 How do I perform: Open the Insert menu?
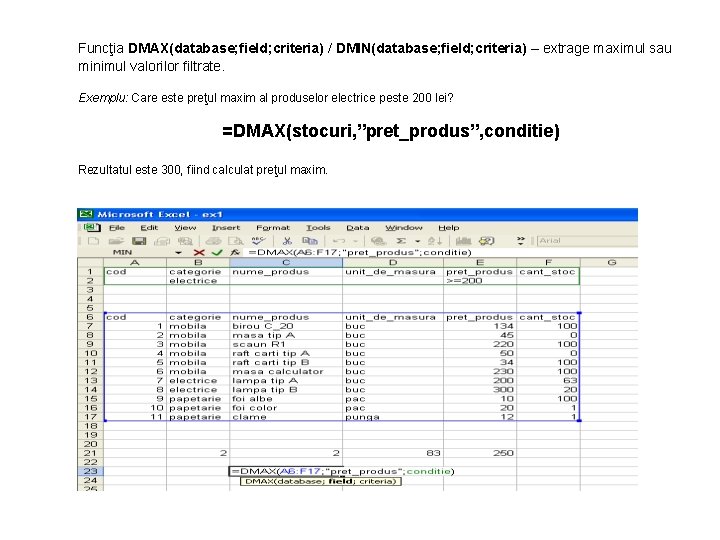(226, 228)
